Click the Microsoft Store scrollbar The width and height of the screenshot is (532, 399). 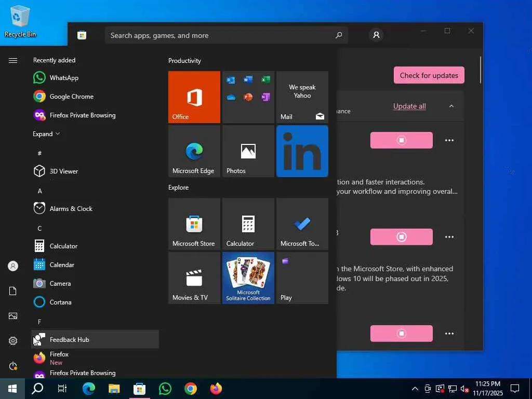tap(481, 70)
